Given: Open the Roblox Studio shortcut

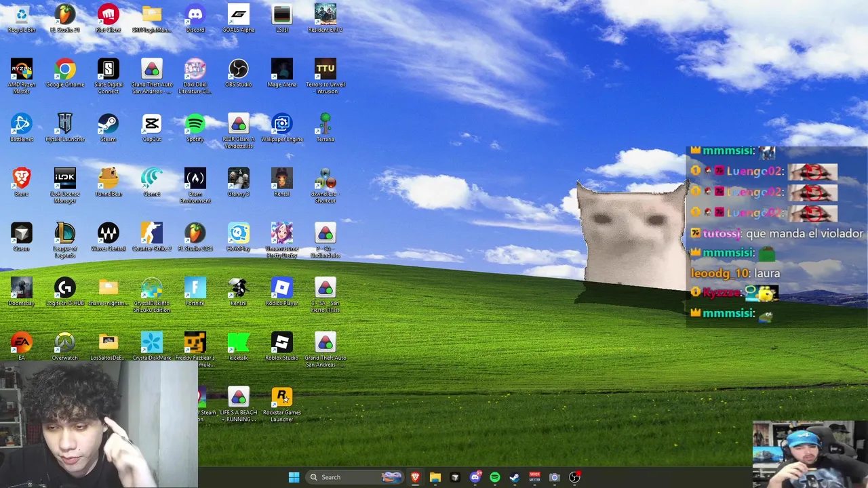Looking at the screenshot, I should coord(282,347).
